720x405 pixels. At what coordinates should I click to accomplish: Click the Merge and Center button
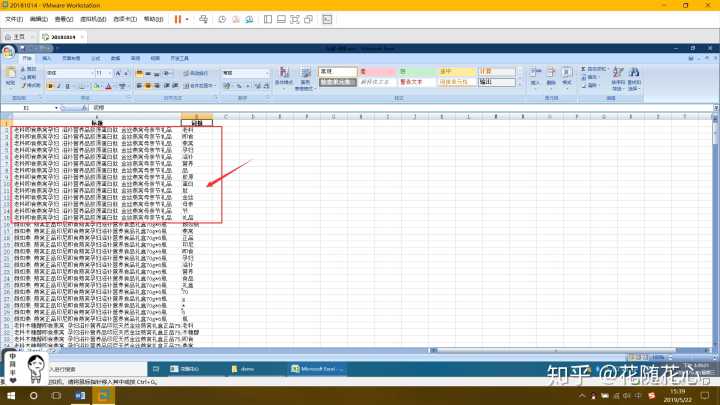pos(199,86)
